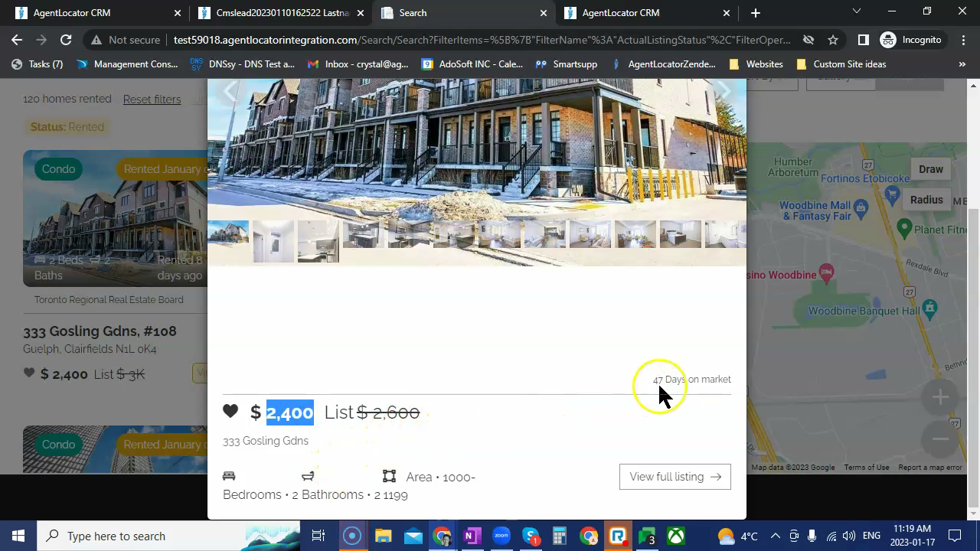980x551 pixels.
Task: Select the bedroom photo thumbnail with the bed
Action: [x=680, y=234]
